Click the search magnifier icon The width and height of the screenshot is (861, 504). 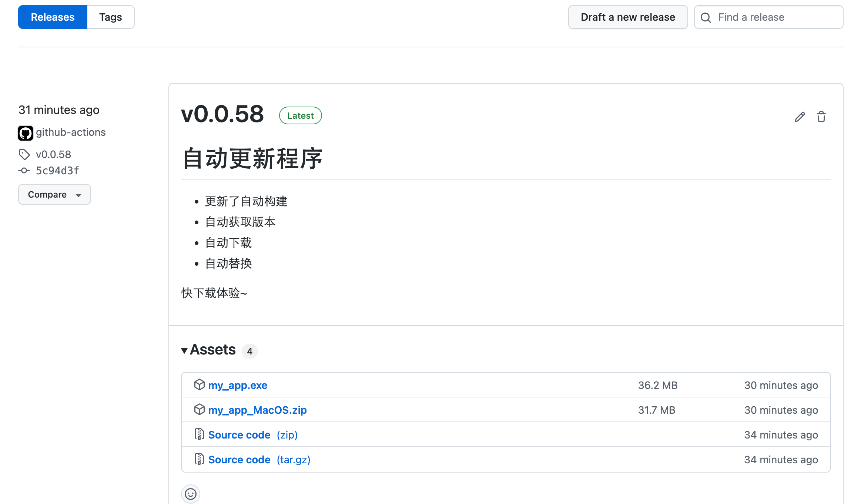pyautogui.click(x=706, y=17)
